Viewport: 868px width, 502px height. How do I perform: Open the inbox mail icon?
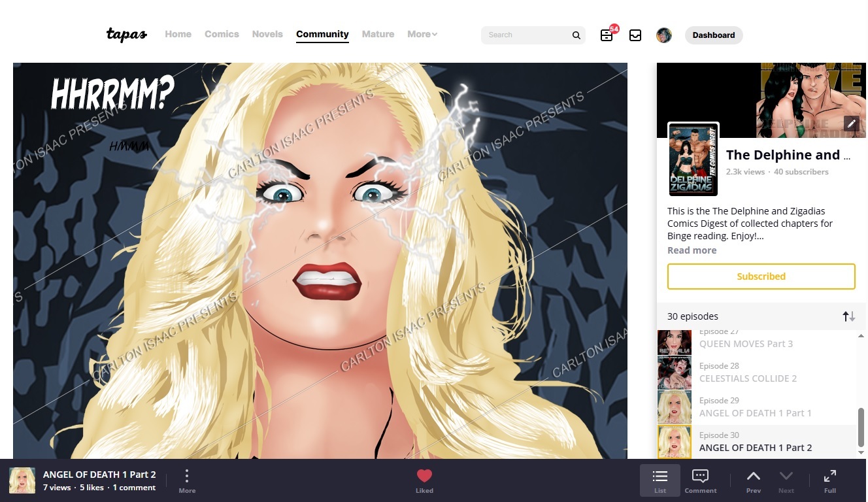click(635, 35)
